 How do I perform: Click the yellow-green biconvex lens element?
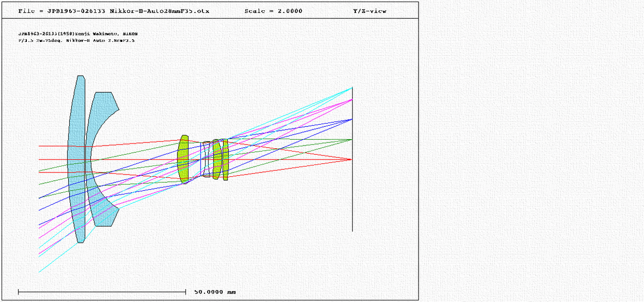[183, 159]
